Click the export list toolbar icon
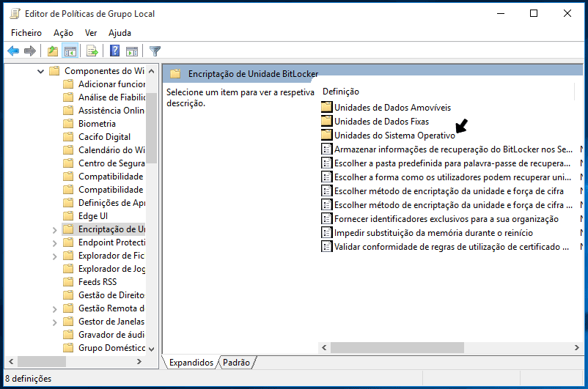This screenshot has width=588, height=389. tap(92, 51)
